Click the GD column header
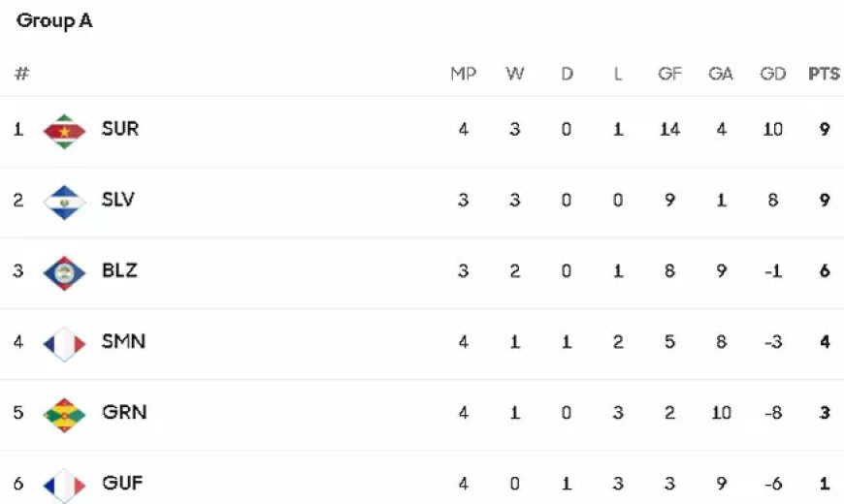 [772, 74]
